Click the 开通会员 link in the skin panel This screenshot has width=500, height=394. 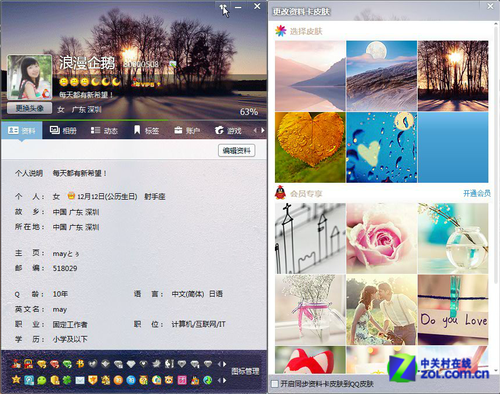477,193
